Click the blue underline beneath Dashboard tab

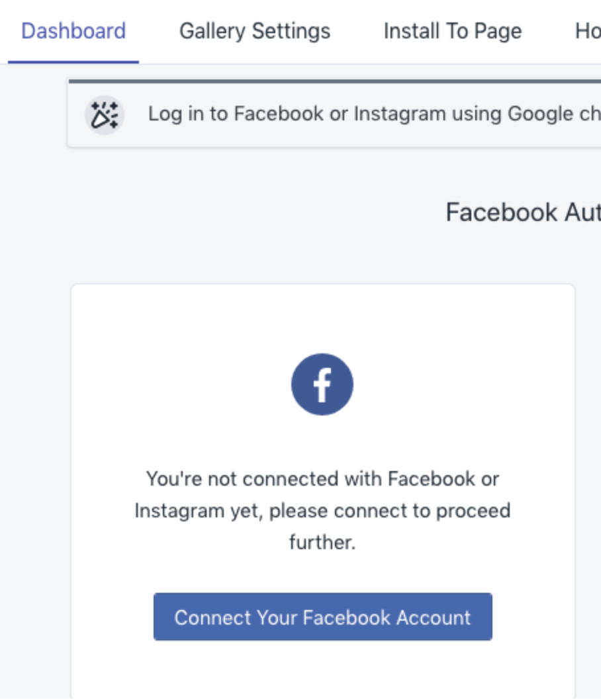[73, 62]
